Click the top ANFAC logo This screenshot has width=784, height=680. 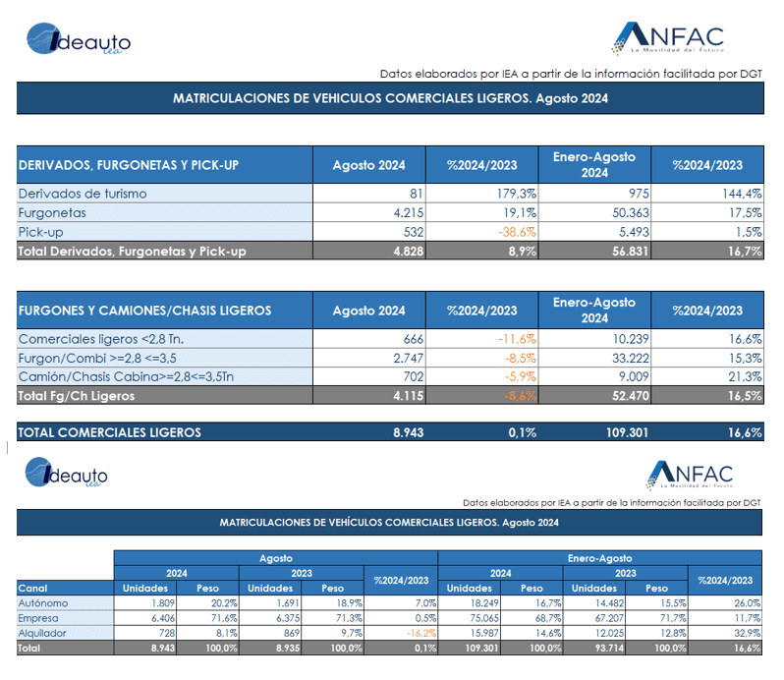pos(667,38)
